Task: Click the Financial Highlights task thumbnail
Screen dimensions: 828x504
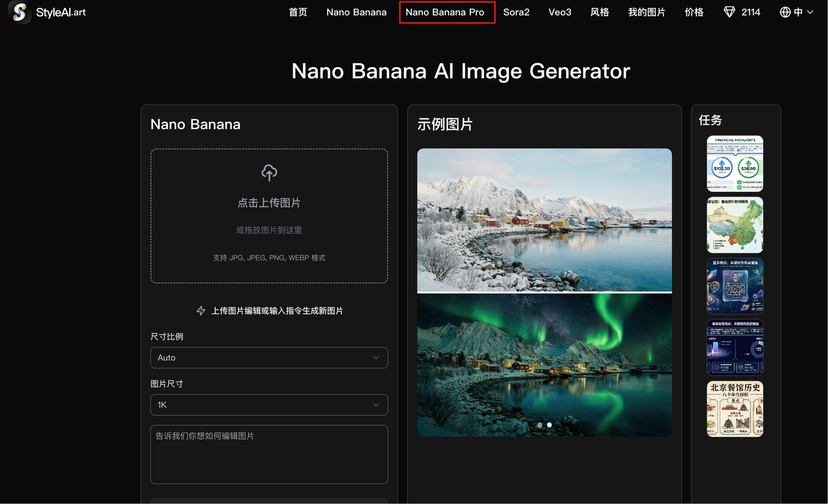Action: pyautogui.click(x=735, y=163)
